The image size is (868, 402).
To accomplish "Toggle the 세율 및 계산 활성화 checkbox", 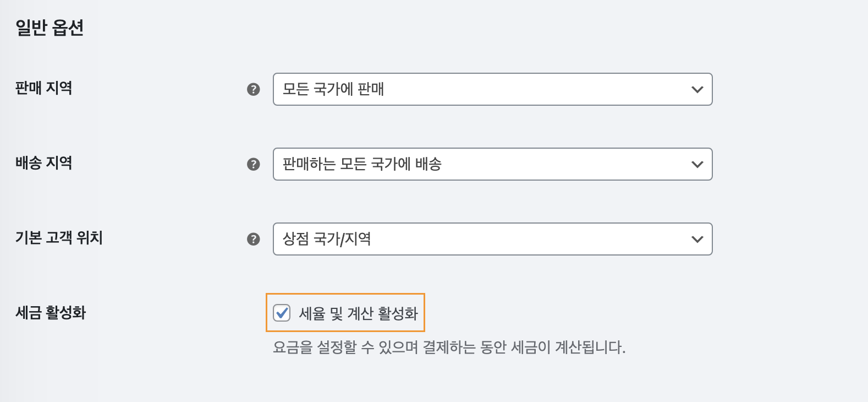I will point(282,313).
